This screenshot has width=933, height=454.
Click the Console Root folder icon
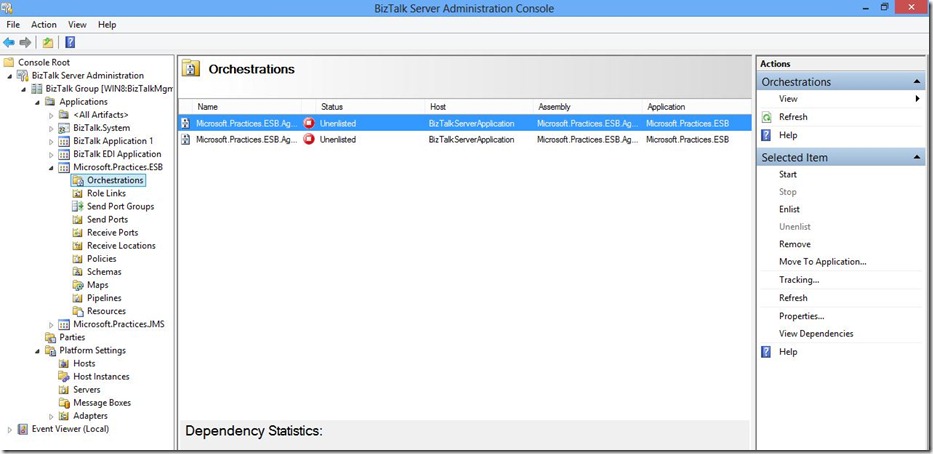(9, 62)
